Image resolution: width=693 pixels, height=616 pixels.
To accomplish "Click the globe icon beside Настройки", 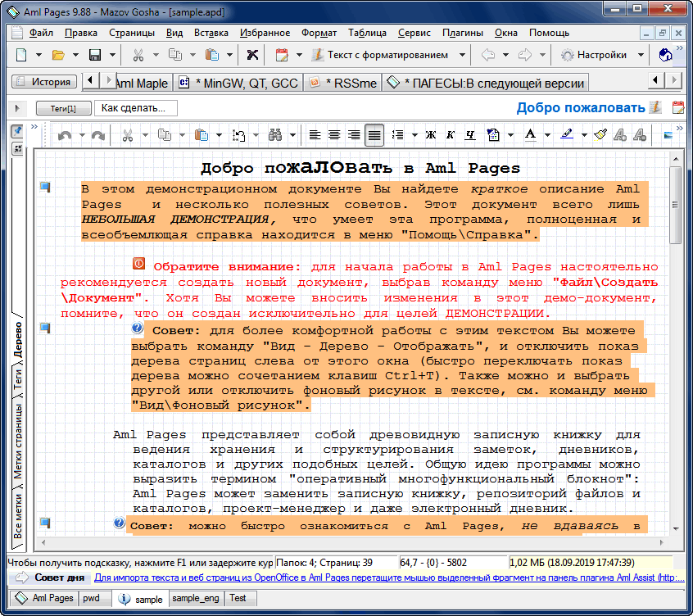I will (666, 55).
